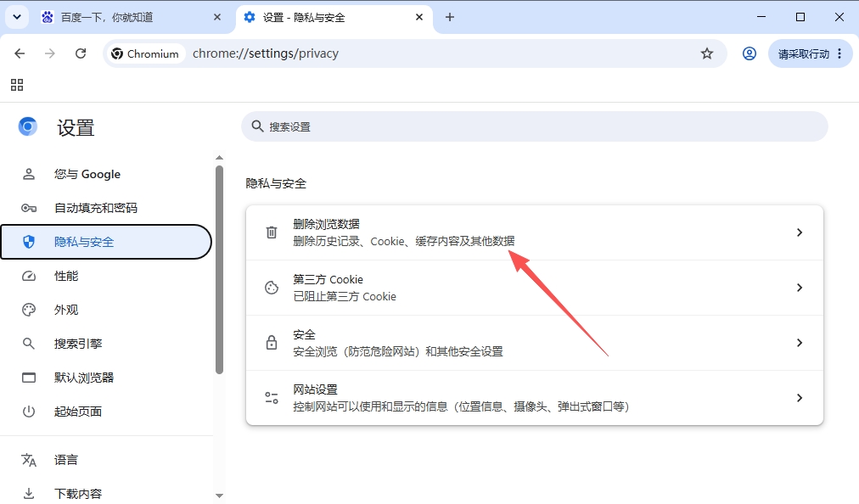Bookmark this page with the star icon
859x504 pixels.
[x=707, y=53]
